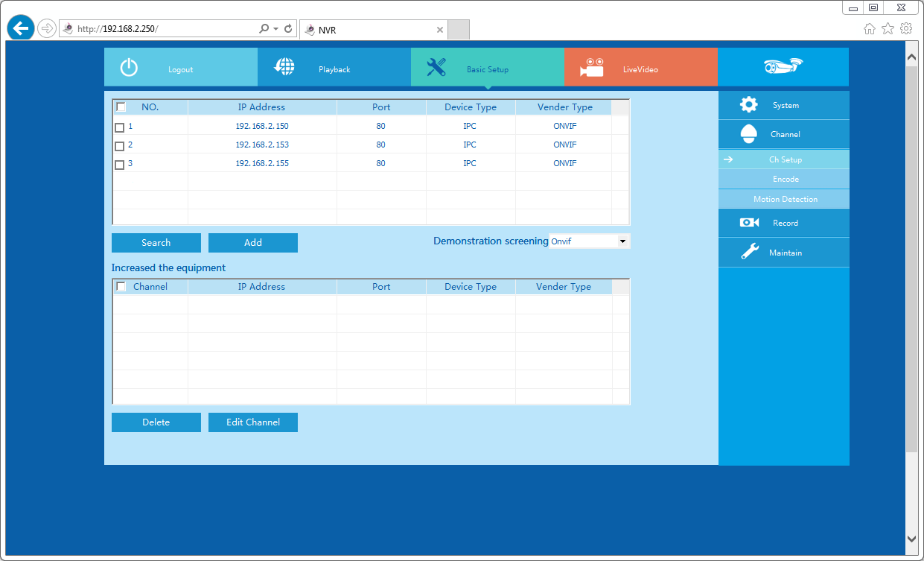924x561 pixels.
Task: Click the address bar search magnifier icon
Action: 264,29
